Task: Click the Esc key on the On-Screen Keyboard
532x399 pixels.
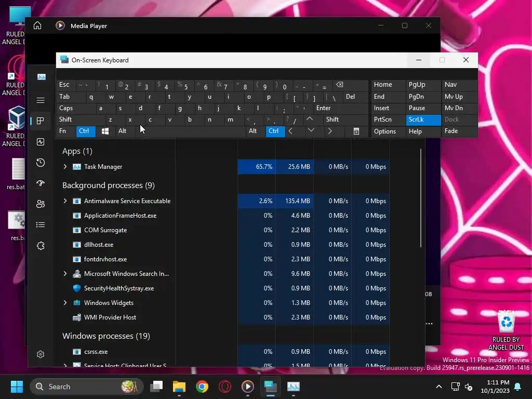Action: [66, 85]
